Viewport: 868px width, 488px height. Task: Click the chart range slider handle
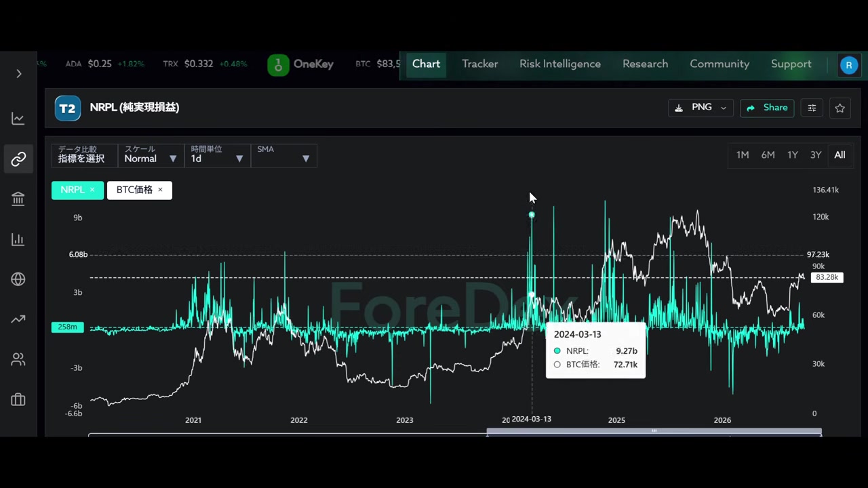click(654, 431)
